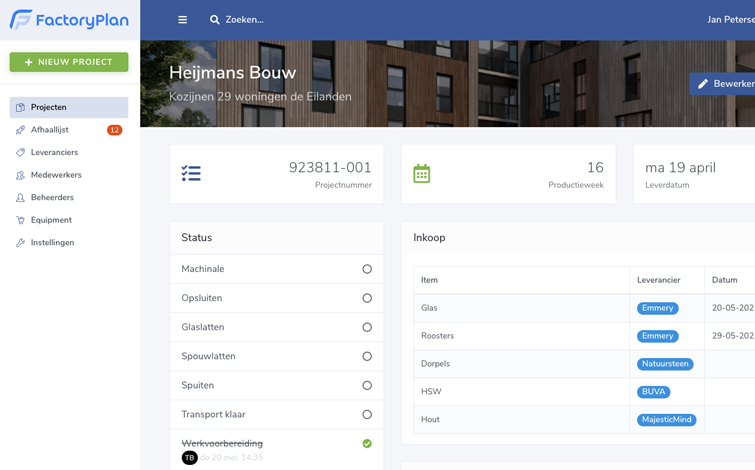755x470 pixels.
Task: Toggle the hamburger menu icon
Action: 182,20
